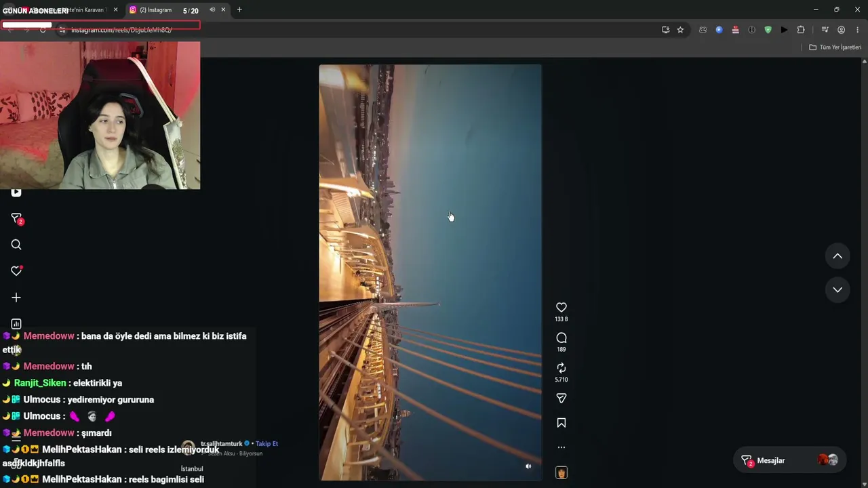Open sidebar notifications heart icon

[16, 270]
